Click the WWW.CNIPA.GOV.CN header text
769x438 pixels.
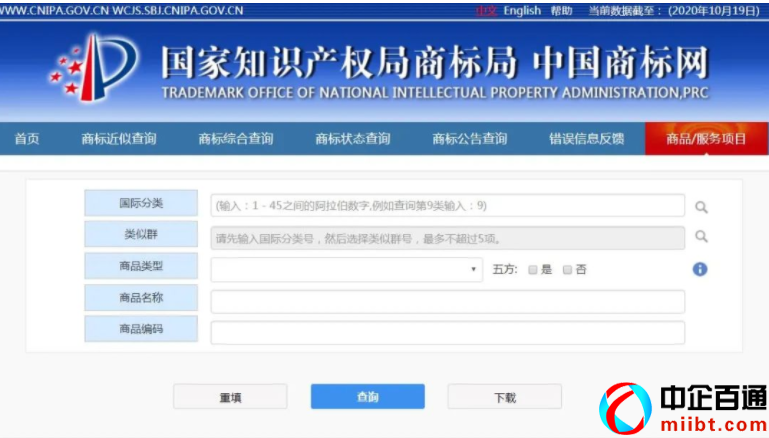54,10
